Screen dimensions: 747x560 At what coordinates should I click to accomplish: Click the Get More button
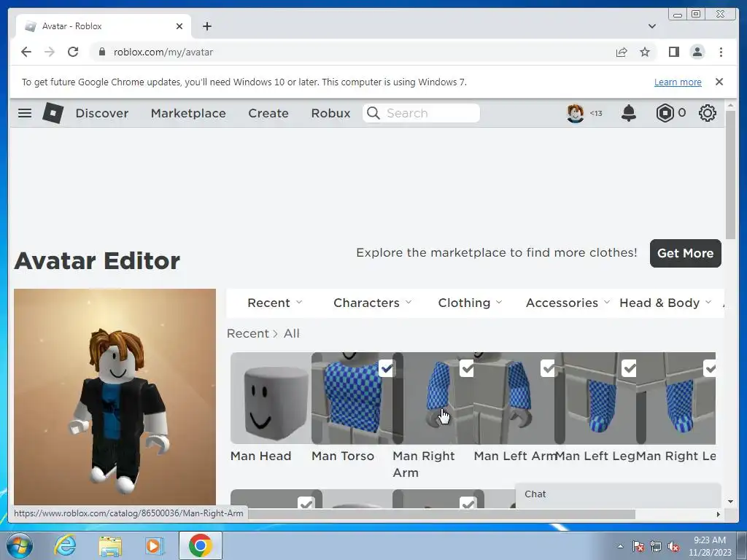click(x=686, y=253)
